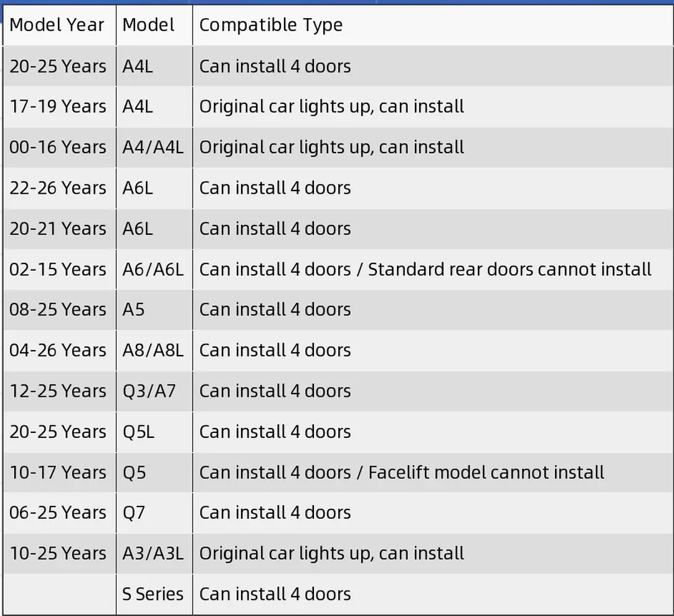674x616 pixels.
Task: Click the 22-26 Years cell
Action: click(58, 188)
